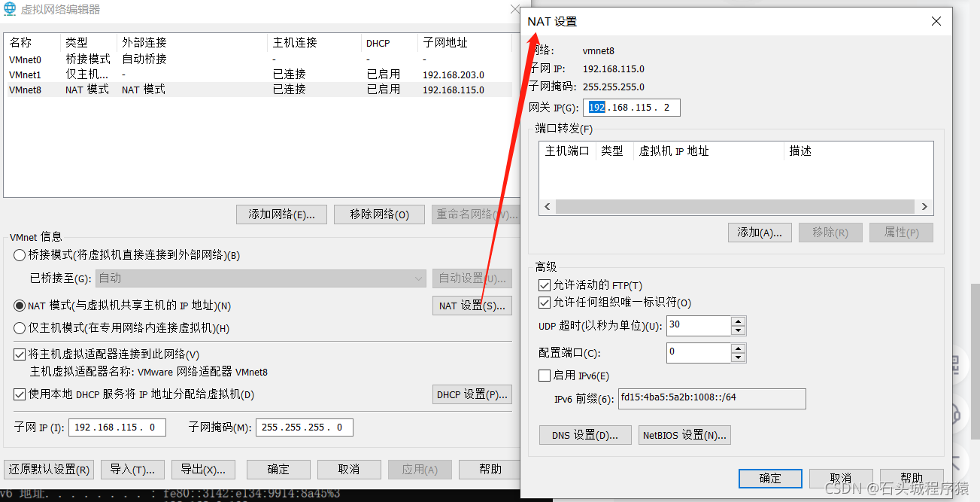
Task: Click 帮助 in NAT 设置 dialog
Action: [911, 478]
